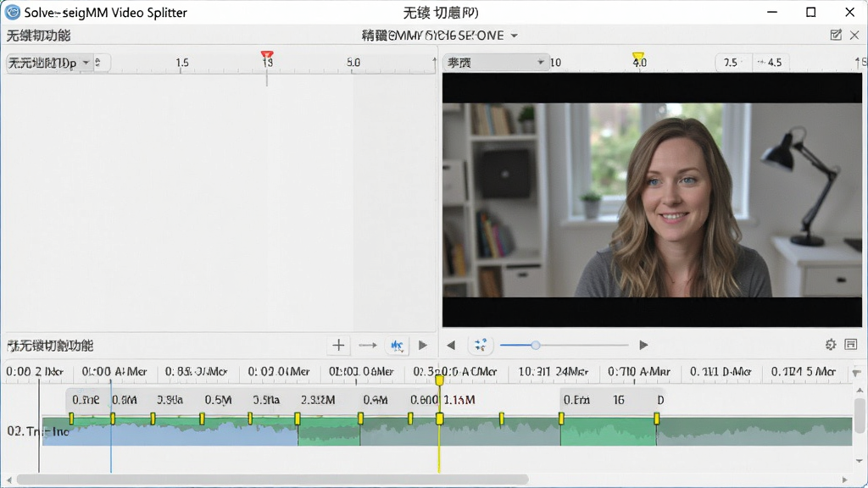This screenshot has height=488, width=868.
Task: Click the play button next to the waveform icon
Action: point(423,346)
